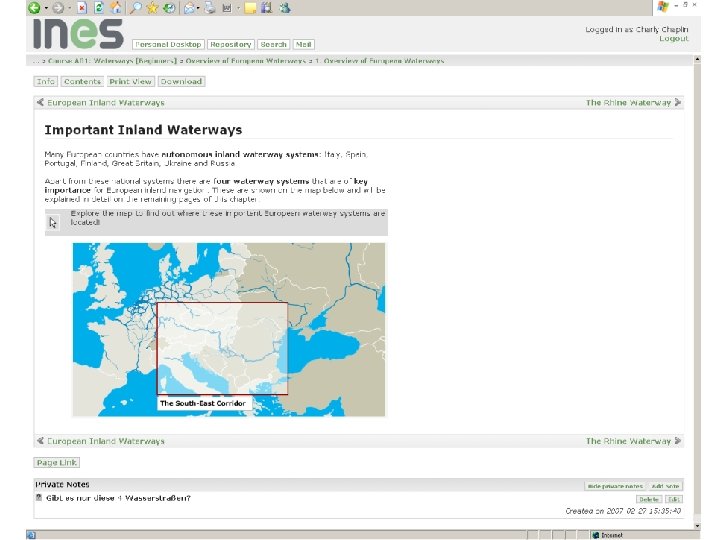Click the top left previous-page arrow icon
720x540 pixels.
click(40, 102)
